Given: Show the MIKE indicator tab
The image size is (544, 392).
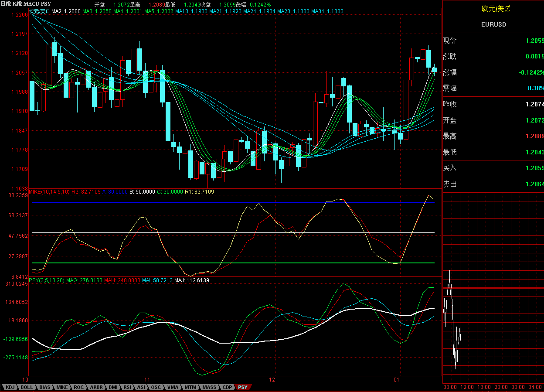Looking at the screenshot, I should 62,387.
